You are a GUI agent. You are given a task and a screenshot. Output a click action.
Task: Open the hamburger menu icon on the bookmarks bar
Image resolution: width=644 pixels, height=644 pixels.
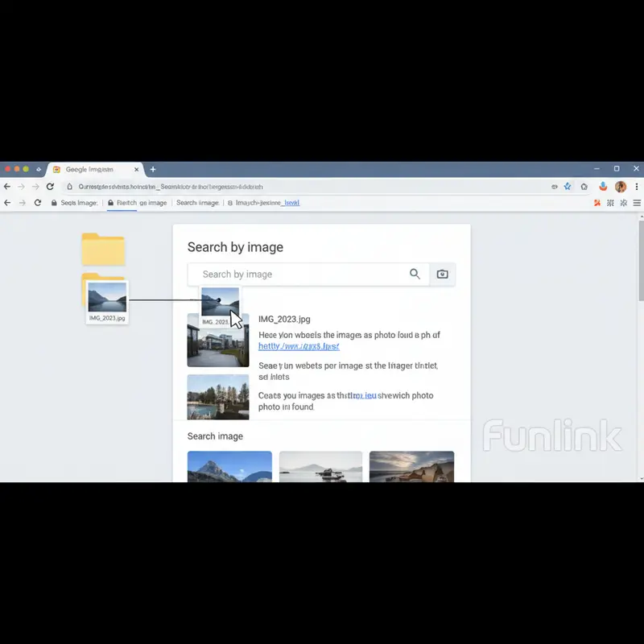coord(638,203)
